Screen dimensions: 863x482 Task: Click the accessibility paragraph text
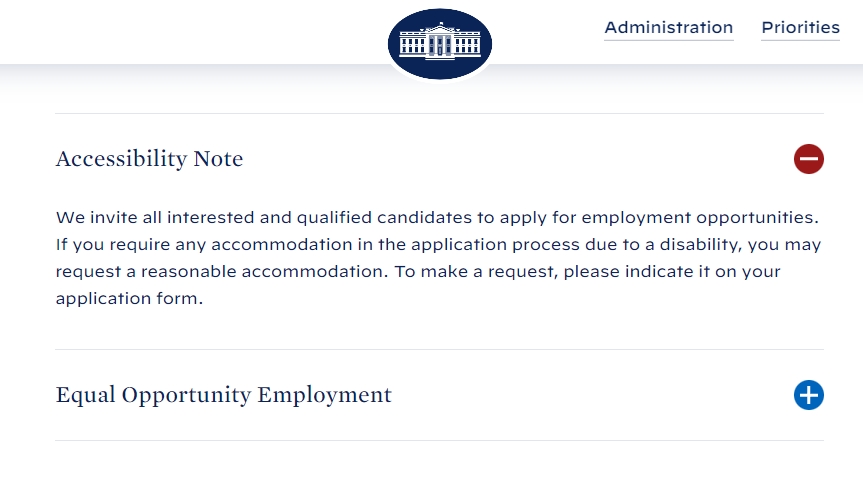pyautogui.click(x=438, y=258)
